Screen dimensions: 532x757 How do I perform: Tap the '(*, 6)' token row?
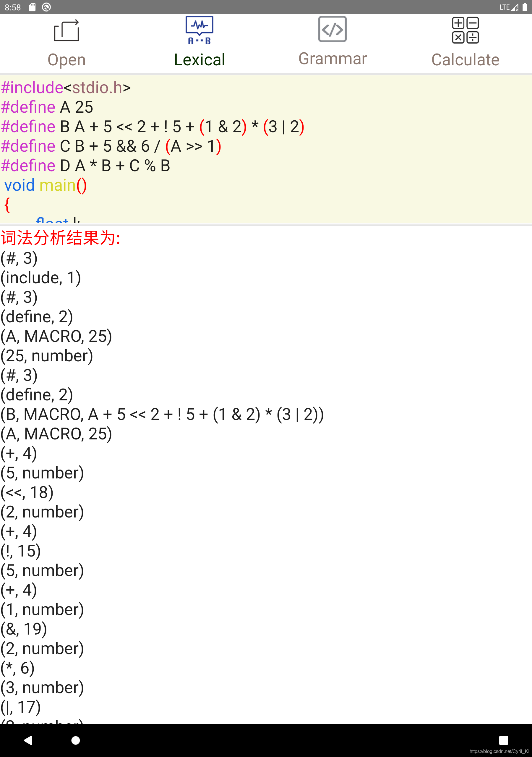tap(17, 668)
